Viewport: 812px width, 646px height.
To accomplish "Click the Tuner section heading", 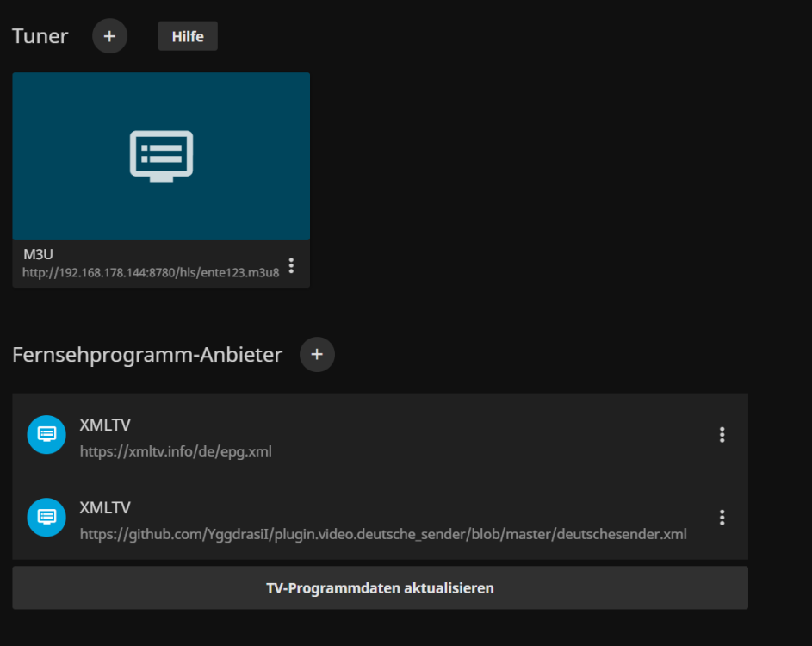I will click(x=40, y=36).
